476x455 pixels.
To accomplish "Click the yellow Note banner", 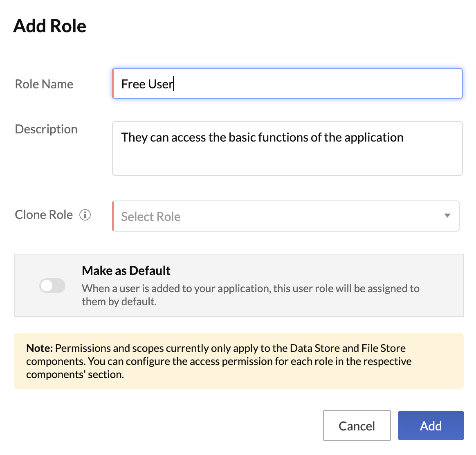I will 239,361.
